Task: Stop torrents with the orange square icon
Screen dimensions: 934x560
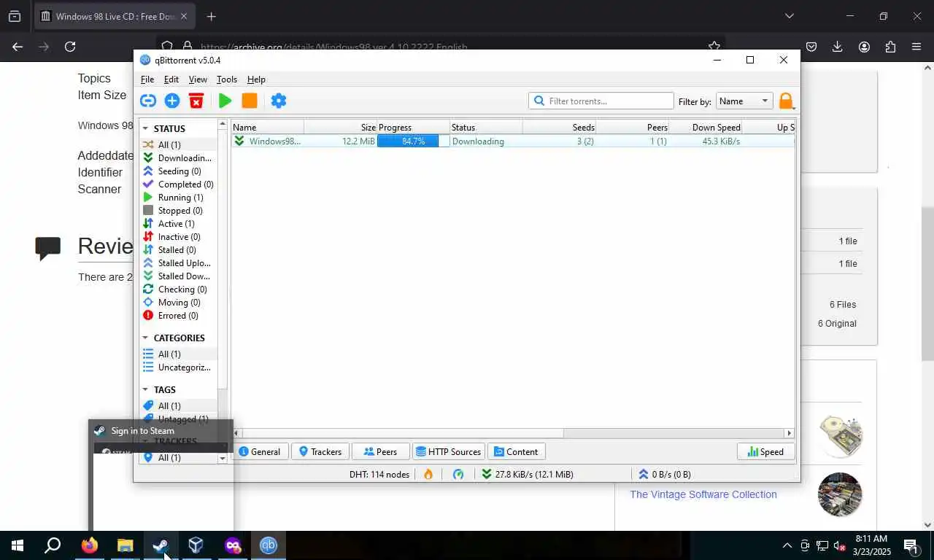Action: 250,101
